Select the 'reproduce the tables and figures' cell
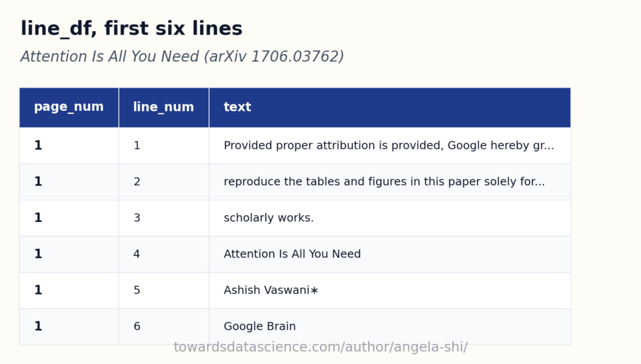This screenshot has height=364, width=641. (389, 182)
